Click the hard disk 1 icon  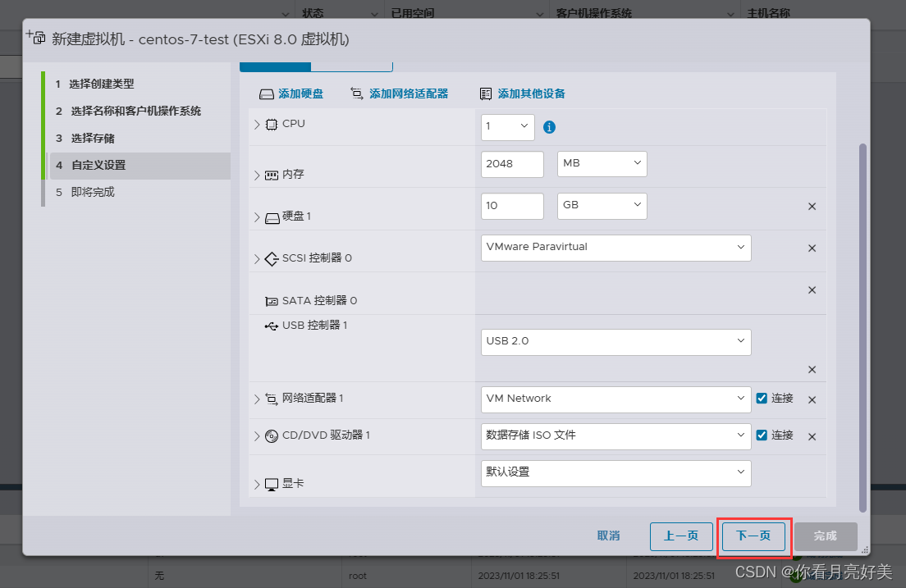pyautogui.click(x=272, y=218)
